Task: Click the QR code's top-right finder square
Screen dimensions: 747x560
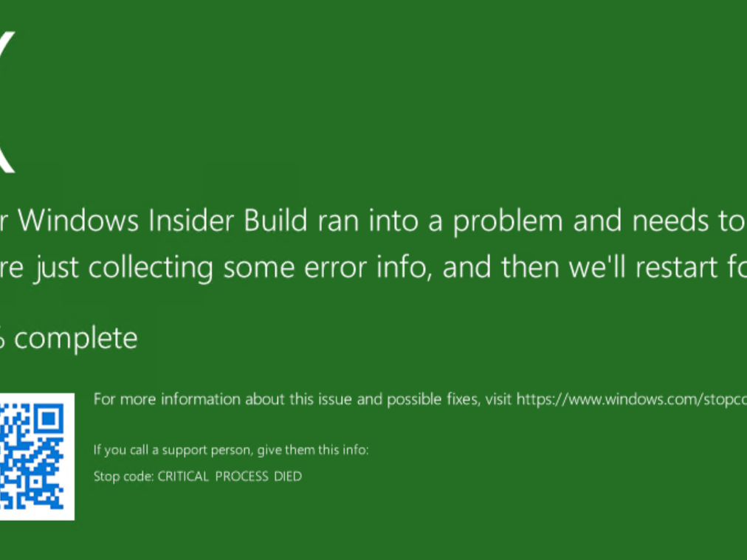Action: pos(49,419)
